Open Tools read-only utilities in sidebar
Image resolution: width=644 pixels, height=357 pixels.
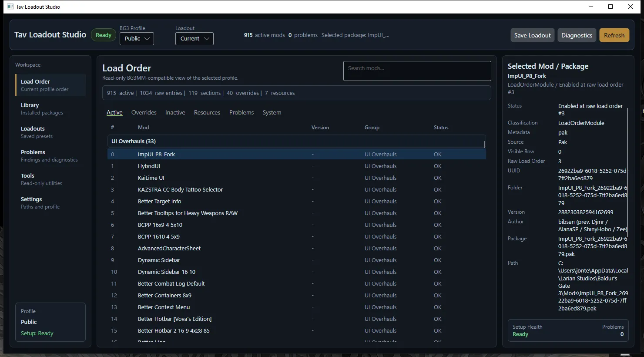point(50,179)
